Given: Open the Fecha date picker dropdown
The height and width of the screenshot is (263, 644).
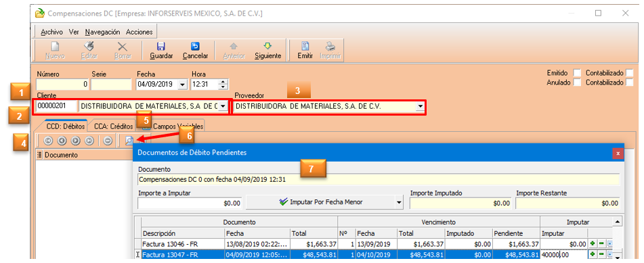Looking at the screenshot, I should click(182, 85).
